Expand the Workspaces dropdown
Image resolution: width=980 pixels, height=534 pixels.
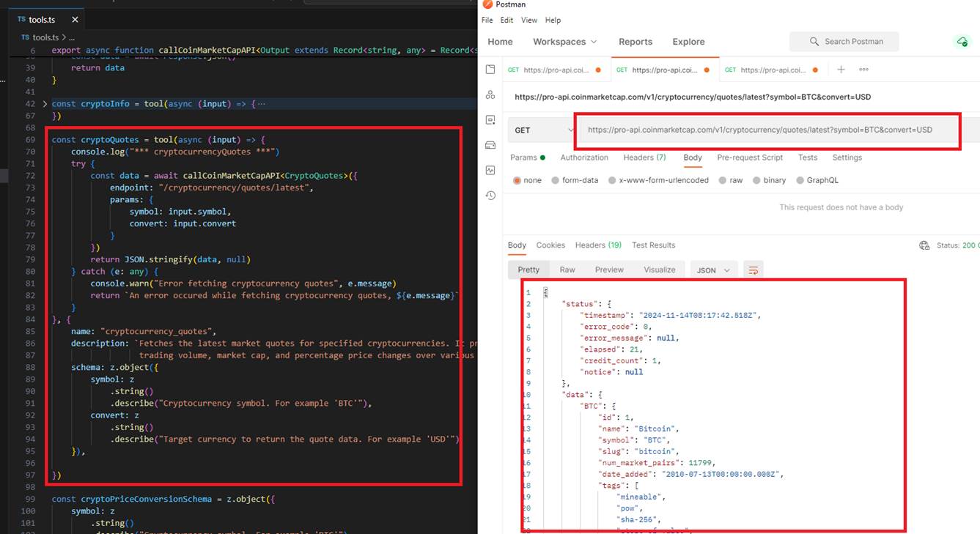coord(564,42)
